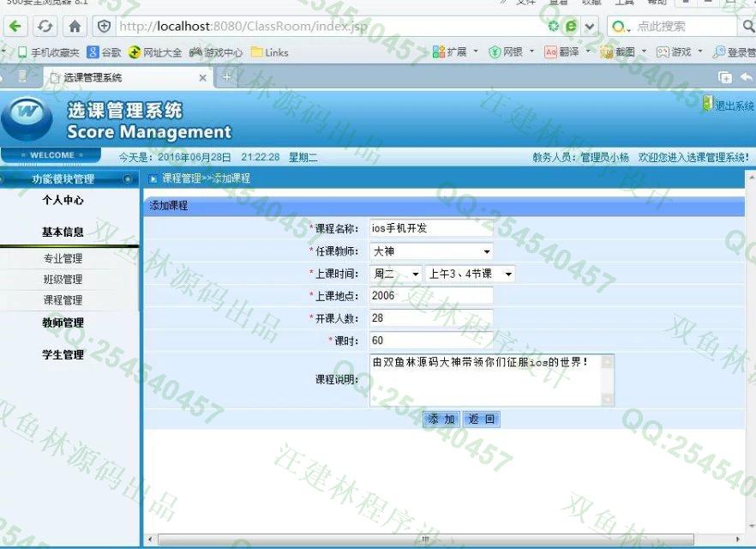The height and width of the screenshot is (549, 756).
Task: Click the shield security icon in address bar
Action: [x=105, y=26]
